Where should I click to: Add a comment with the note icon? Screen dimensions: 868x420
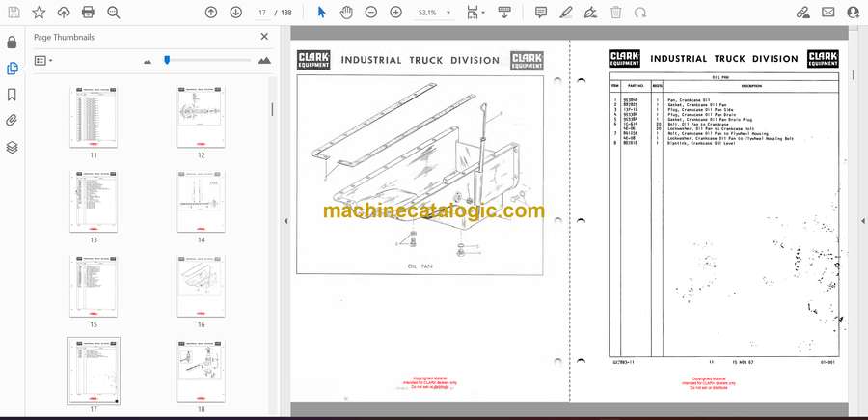[541, 13]
